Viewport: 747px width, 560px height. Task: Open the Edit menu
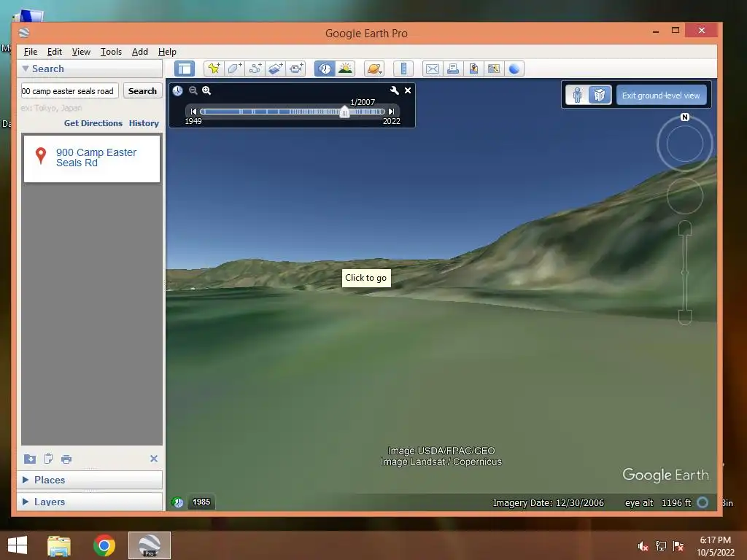click(54, 52)
